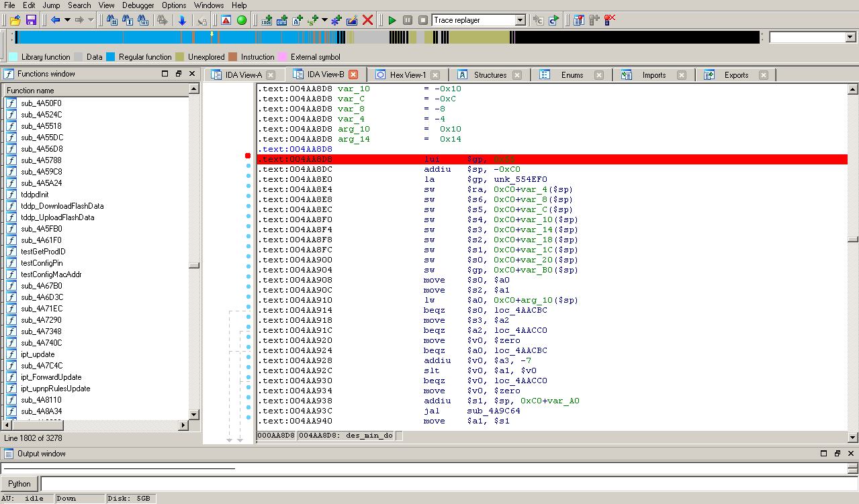This screenshot has width=859, height=504.
Task: Click the Python console button
Action: [x=19, y=483]
